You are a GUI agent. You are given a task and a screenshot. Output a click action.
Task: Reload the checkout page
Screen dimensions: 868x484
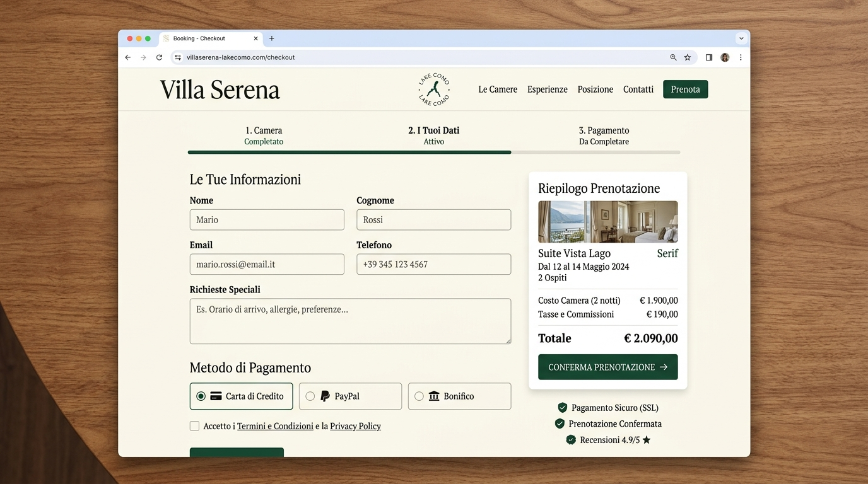(159, 57)
